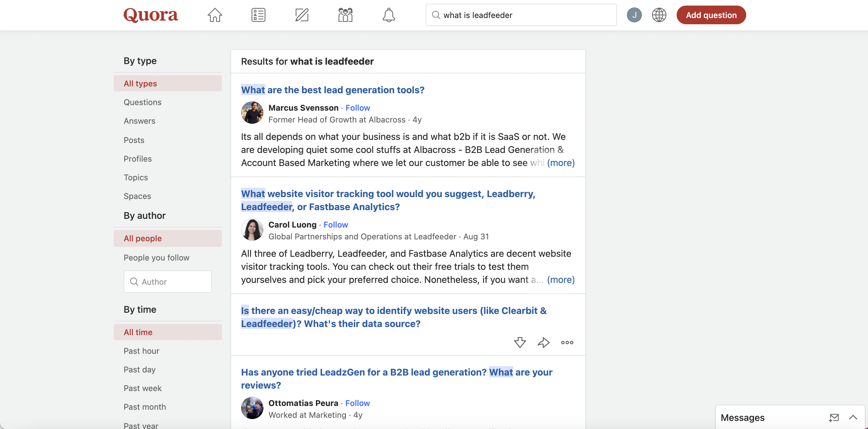868x429 pixels.
Task: Click Add question button
Action: coord(711,15)
